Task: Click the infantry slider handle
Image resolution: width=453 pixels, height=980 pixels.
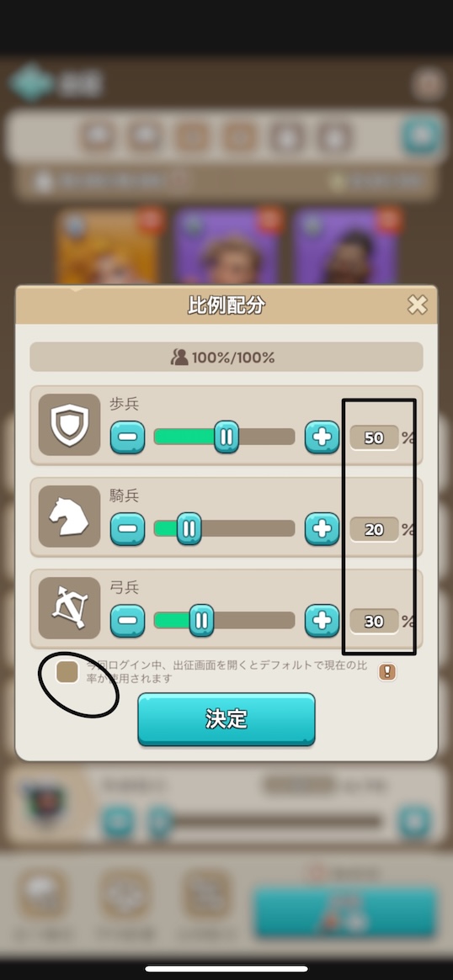Action: click(x=226, y=437)
